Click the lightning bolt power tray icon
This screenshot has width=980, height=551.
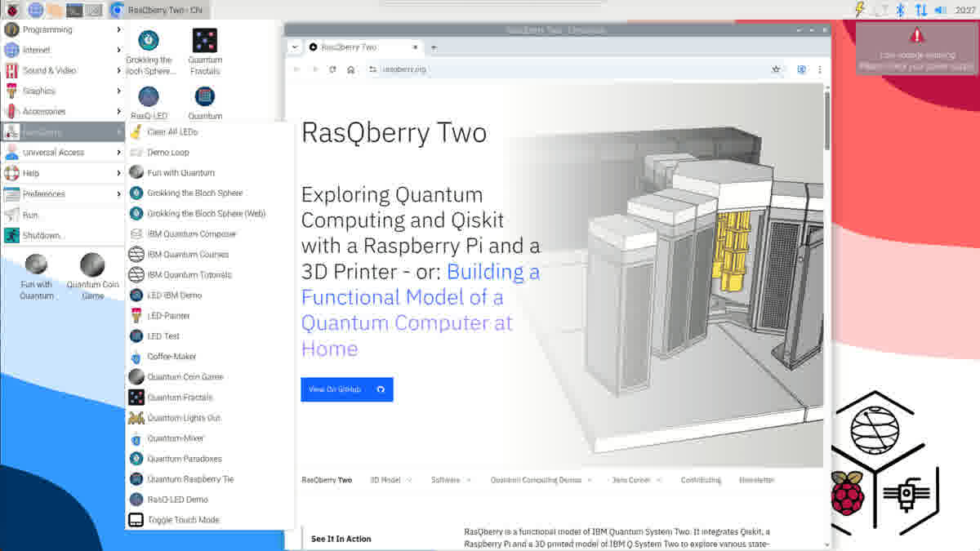859,10
